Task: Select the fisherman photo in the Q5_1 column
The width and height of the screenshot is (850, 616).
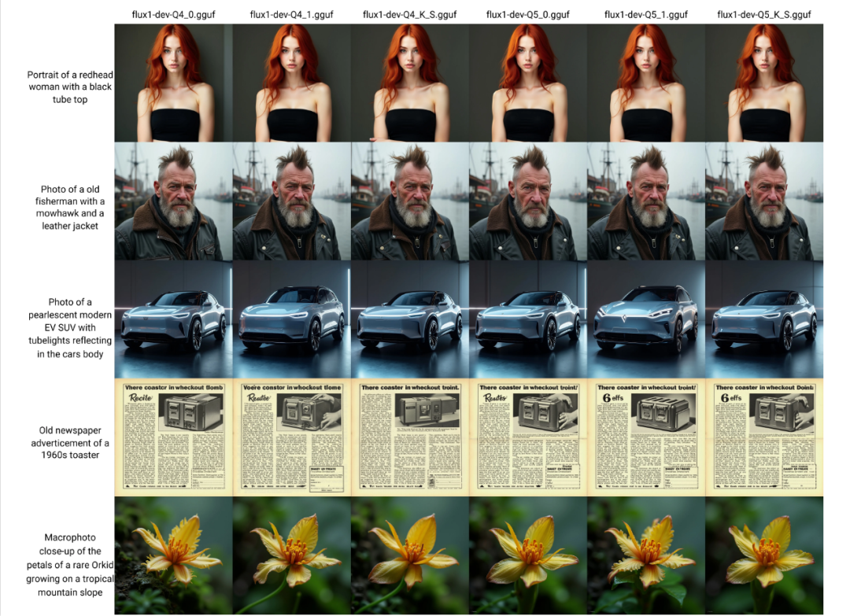Action: click(646, 201)
